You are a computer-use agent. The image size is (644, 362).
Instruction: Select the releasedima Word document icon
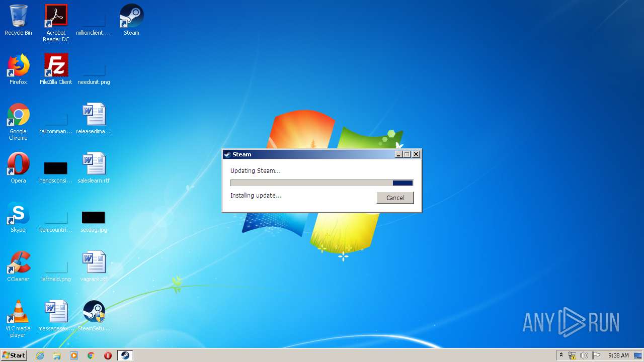94,119
